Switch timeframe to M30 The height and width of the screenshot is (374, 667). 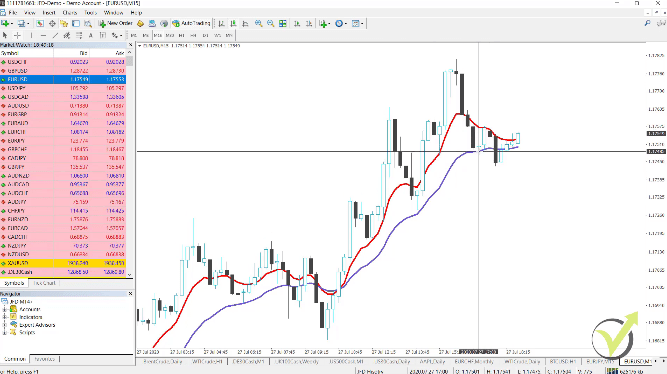[x=170, y=35]
